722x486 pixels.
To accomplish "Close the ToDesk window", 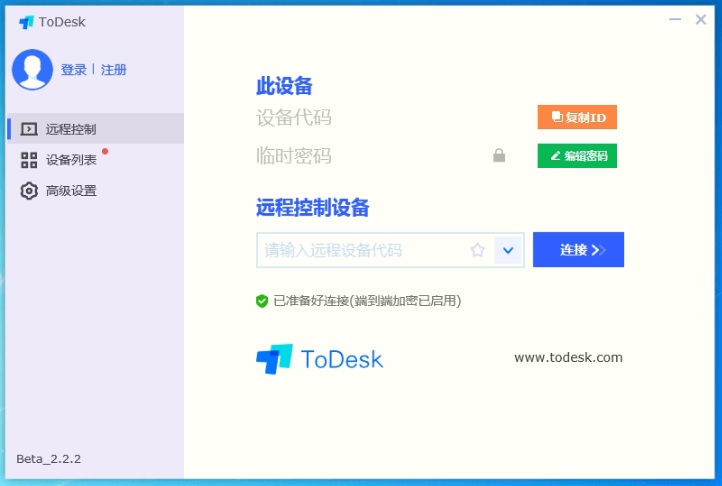I will 701,19.
